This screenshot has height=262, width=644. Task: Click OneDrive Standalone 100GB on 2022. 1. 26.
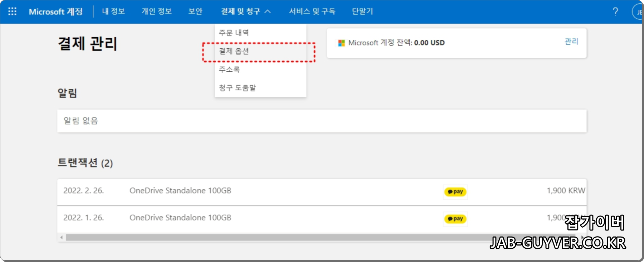pos(180,218)
